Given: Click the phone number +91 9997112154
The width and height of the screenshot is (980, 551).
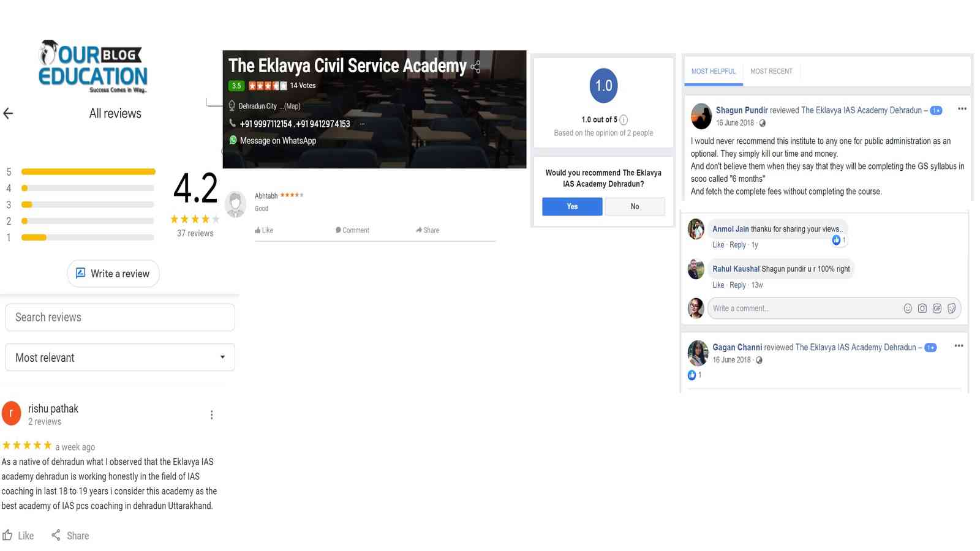Looking at the screenshot, I should coord(266,124).
